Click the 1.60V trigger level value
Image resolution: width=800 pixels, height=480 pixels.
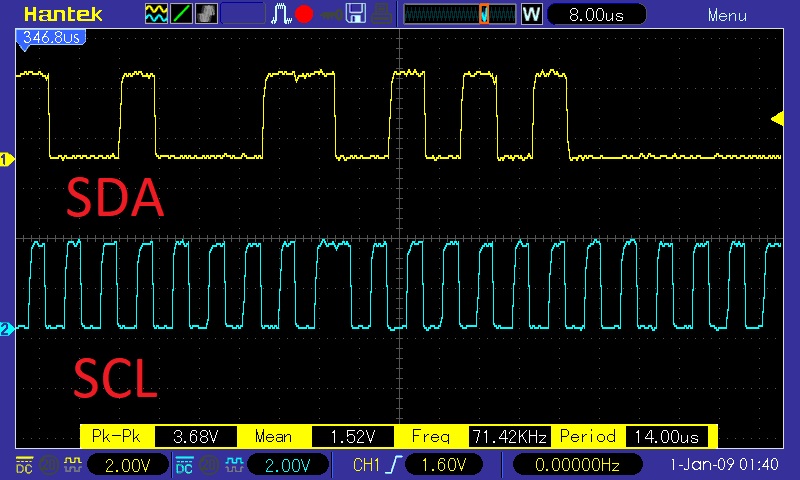pos(444,465)
